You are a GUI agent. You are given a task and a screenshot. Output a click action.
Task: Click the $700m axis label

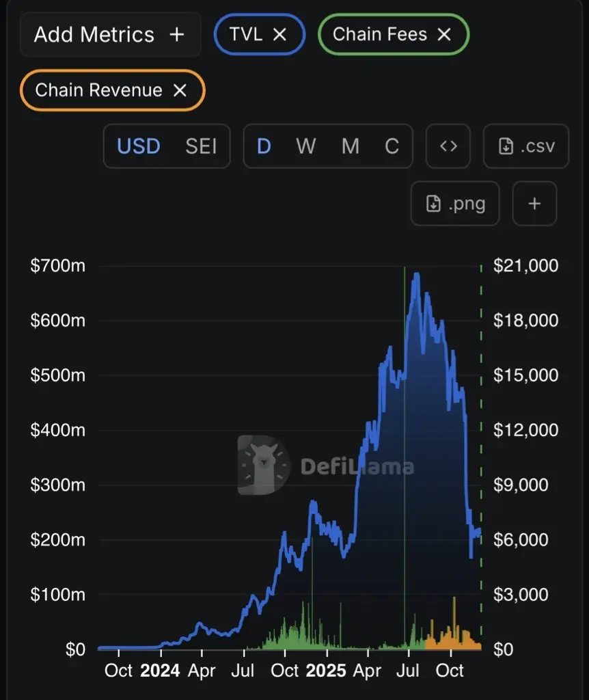point(57,266)
